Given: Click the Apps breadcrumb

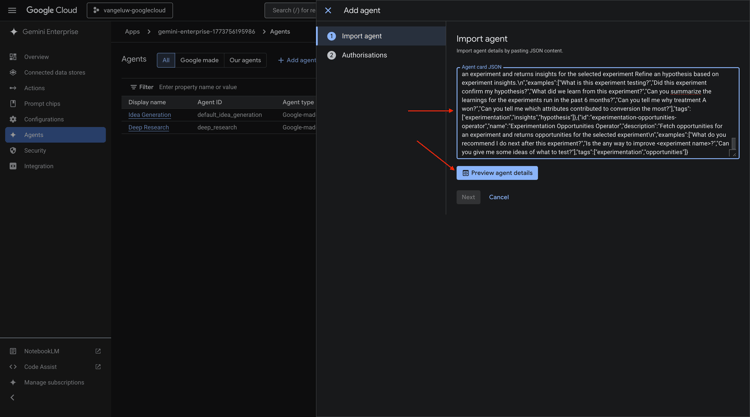Looking at the screenshot, I should 132,32.
